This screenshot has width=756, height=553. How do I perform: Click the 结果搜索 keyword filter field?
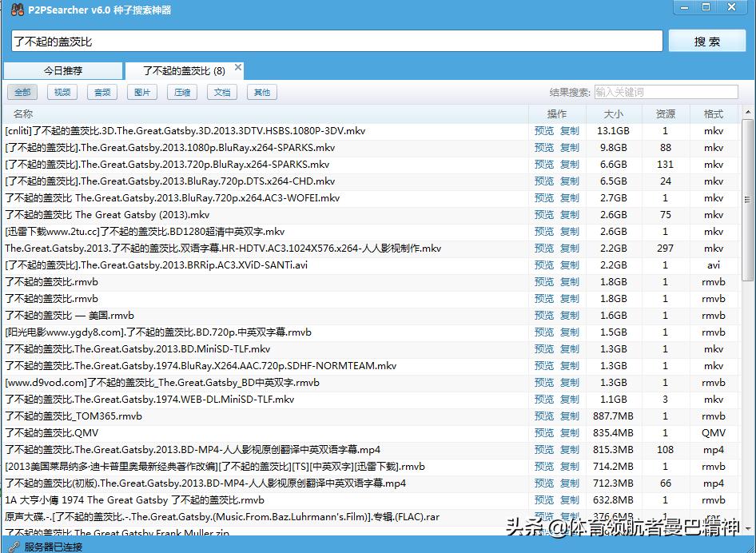pos(665,93)
